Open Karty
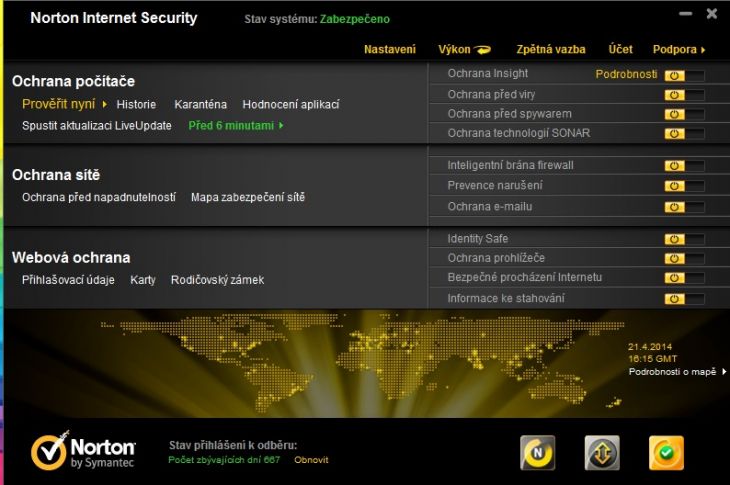The height and width of the screenshot is (485, 730). (142, 280)
